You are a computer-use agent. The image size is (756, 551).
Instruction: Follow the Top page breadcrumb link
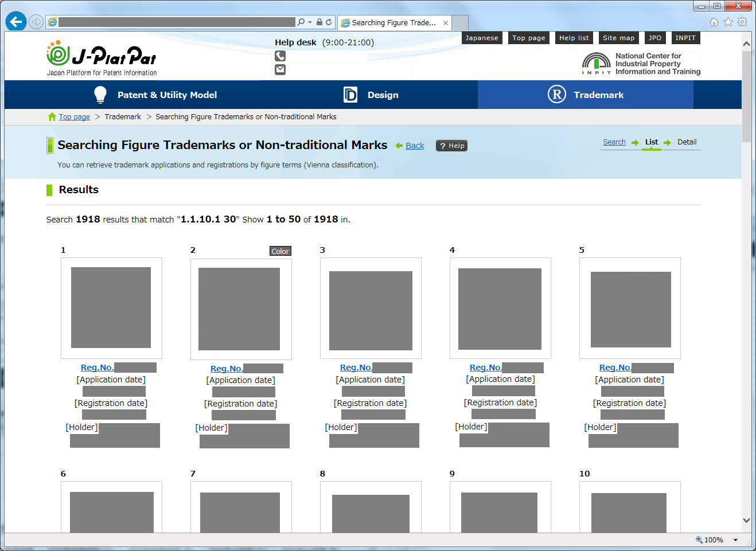[x=74, y=117]
